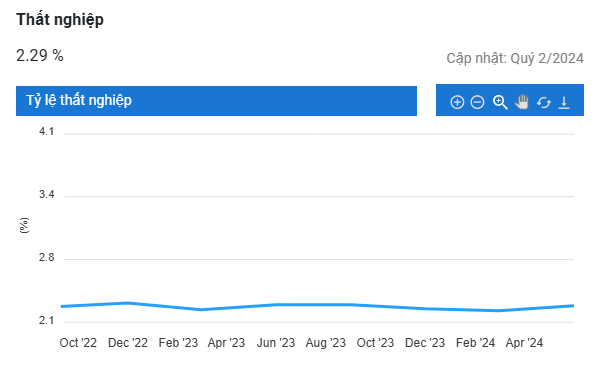594x367 pixels.
Task: Enable the panning hand tool
Action: pos(522,102)
